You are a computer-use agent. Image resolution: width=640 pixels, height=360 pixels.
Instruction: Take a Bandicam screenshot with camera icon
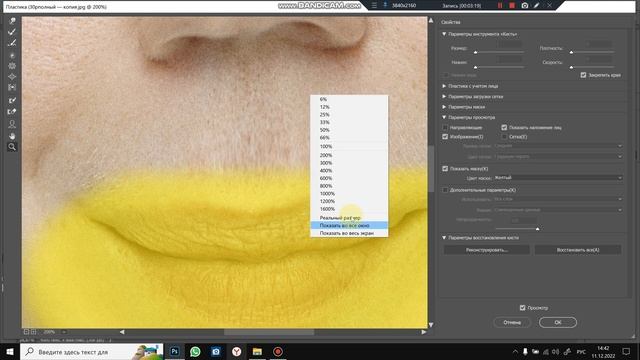[x=524, y=5]
